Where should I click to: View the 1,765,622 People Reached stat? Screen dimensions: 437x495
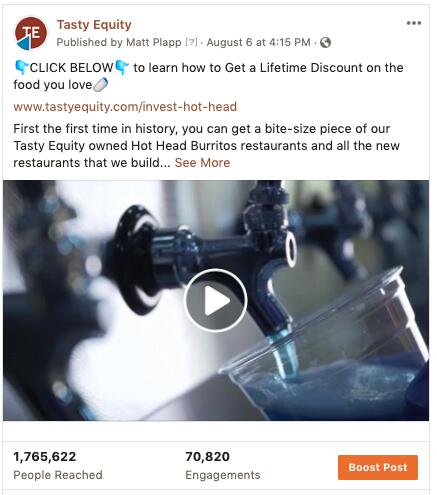tap(58, 465)
